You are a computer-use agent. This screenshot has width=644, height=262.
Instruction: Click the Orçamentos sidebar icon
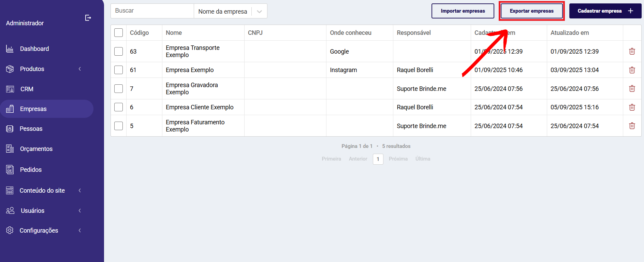coord(10,149)
